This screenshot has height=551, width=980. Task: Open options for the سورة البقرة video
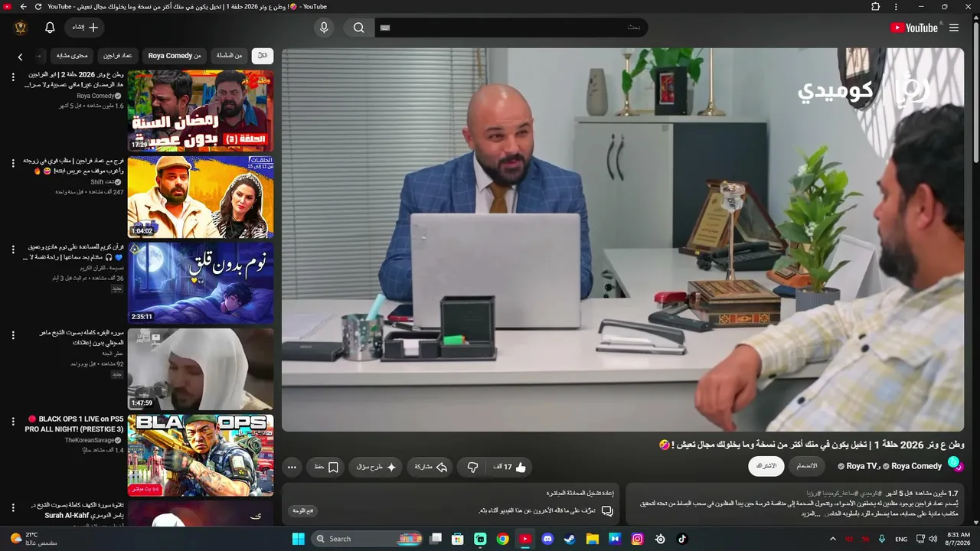click(x=13, y=335)
